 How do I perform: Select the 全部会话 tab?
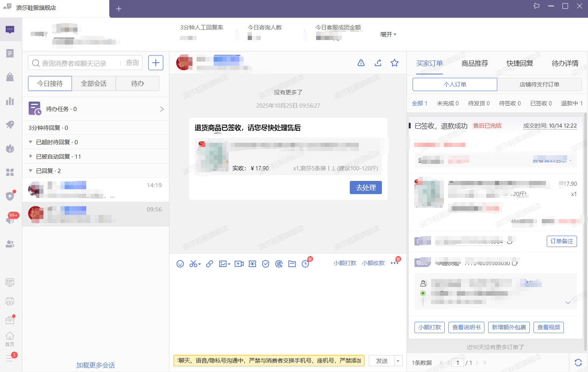[94, 83]
